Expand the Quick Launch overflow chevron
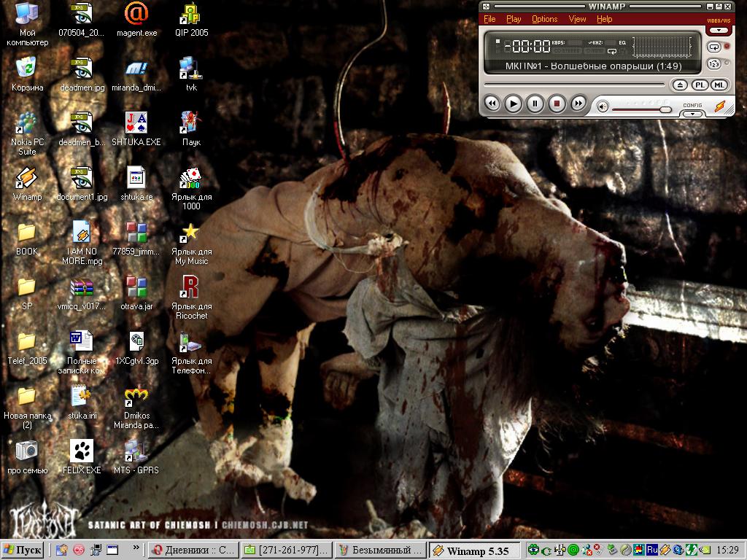 (136, 548)
